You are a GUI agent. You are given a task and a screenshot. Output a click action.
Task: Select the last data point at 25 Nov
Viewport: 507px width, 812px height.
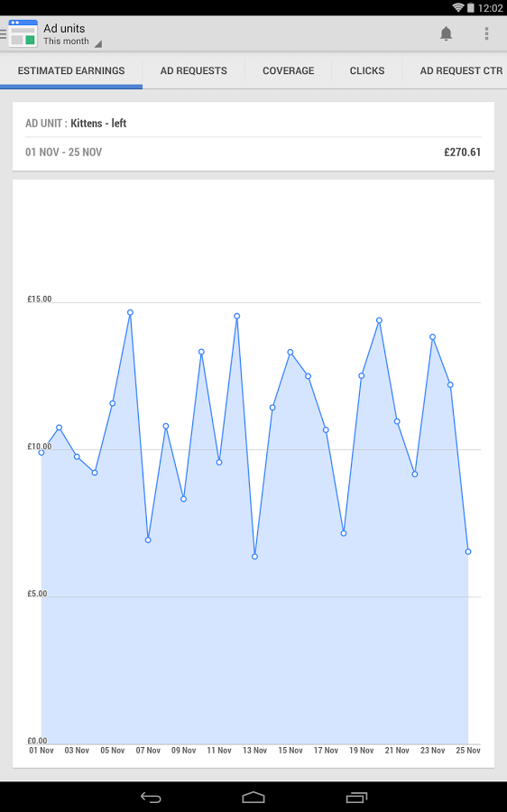point(468,551)
